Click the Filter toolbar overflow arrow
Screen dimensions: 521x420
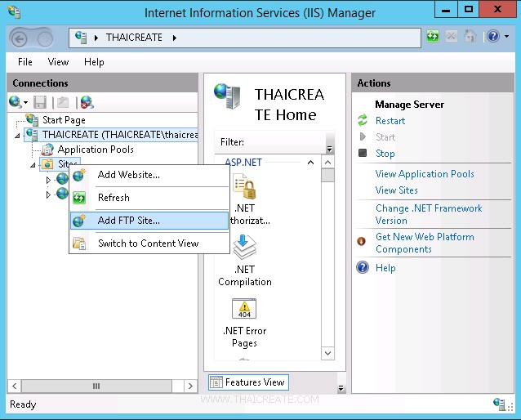tap(330, 149)
